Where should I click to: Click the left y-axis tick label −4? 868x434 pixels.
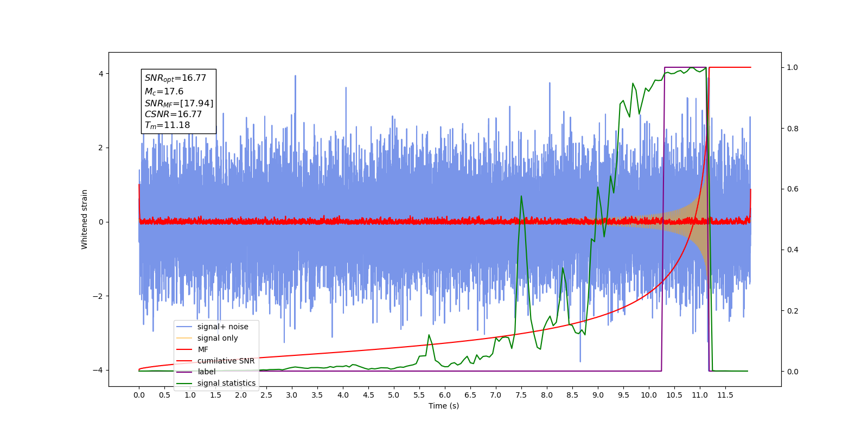coord(98,370)
